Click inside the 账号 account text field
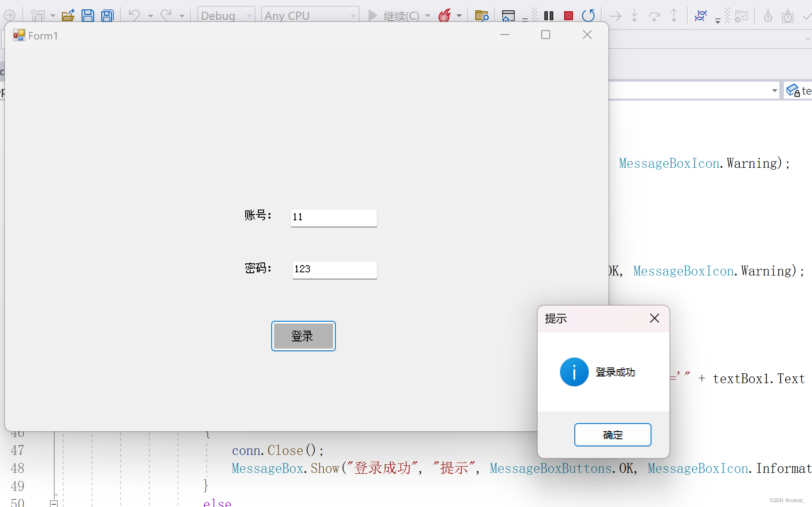The width and height of the screenshot is (812, 507). tap(334, 218)
